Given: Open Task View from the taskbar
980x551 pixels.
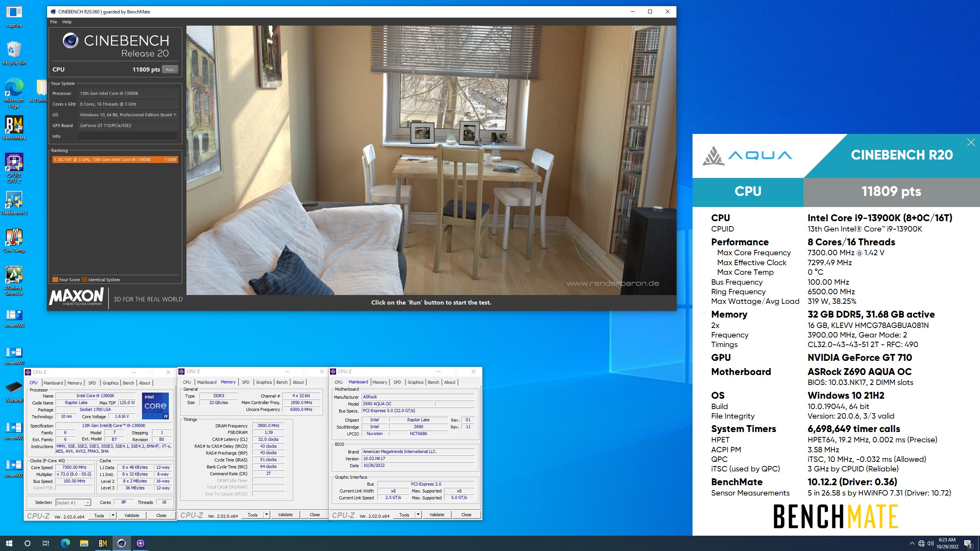Looking at the screenshot, I should [x=46, y=543].
